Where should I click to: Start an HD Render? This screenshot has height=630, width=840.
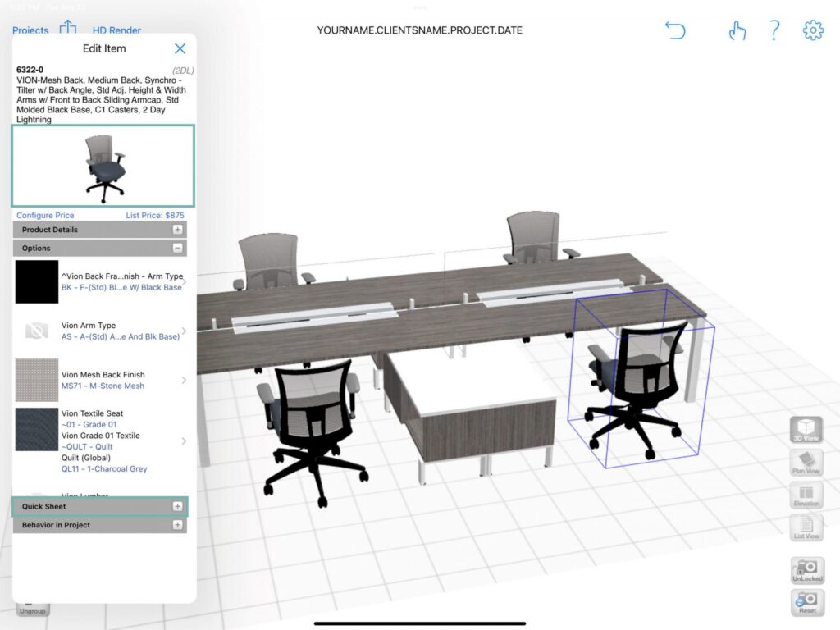[116, 30]
